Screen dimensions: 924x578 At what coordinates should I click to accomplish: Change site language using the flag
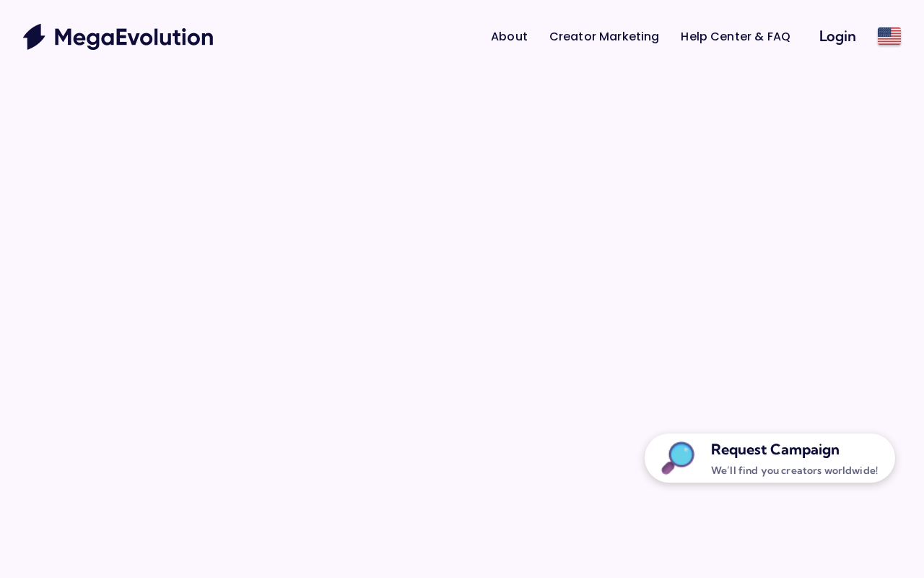(889, 36)
